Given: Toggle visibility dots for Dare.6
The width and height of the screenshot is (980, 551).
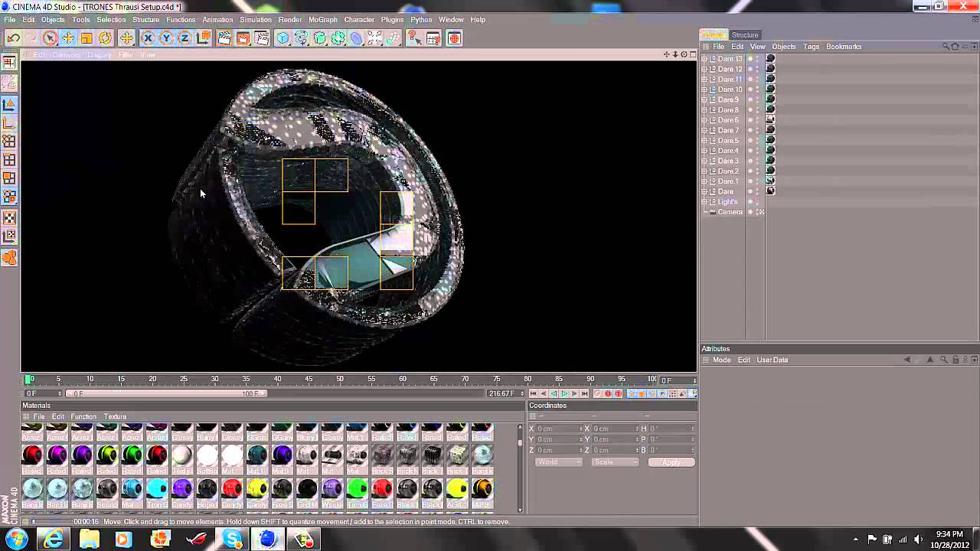Looking at the screenshot, I should [758, 120].
